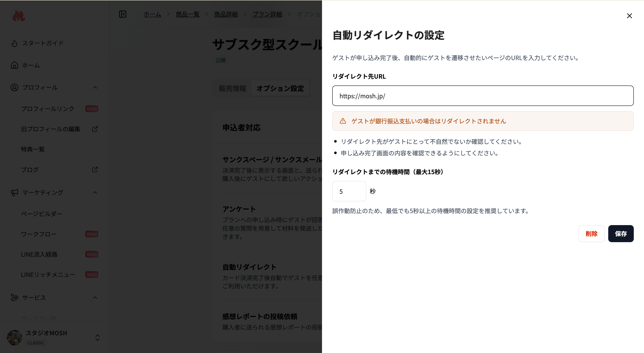
Task: Close the auto redirect settings panel
Action: [x=629, y=16]
